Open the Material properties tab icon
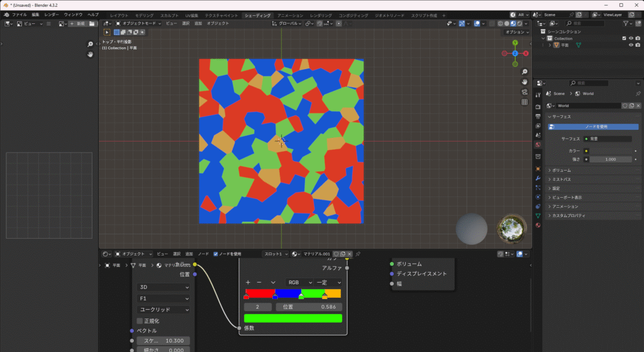644x352 pixels. click(538, 225)
